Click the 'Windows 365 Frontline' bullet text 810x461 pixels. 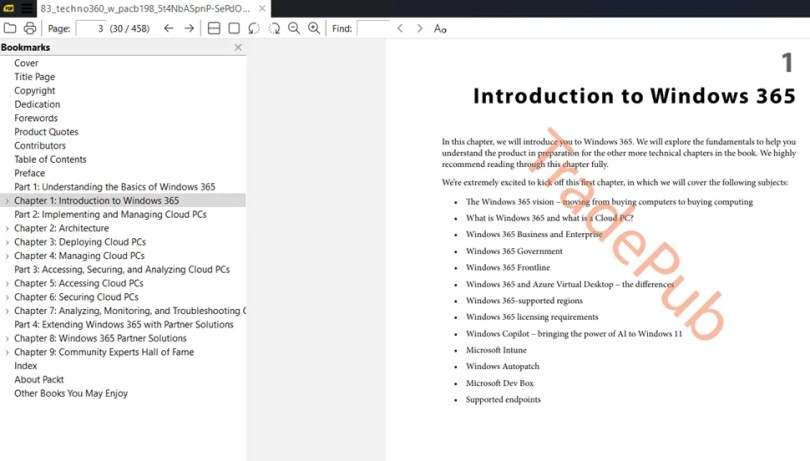508,268
